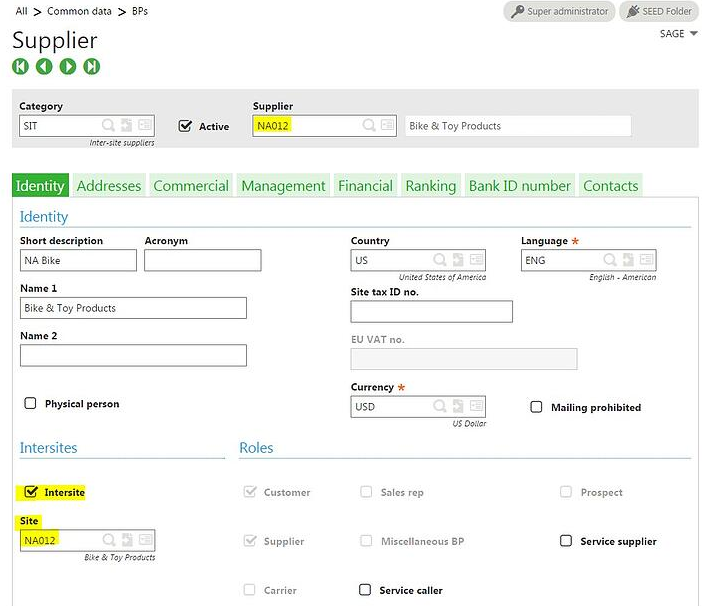
Task: Click the Supplier field search magnifier icon
Action: [x=369, y=126]
